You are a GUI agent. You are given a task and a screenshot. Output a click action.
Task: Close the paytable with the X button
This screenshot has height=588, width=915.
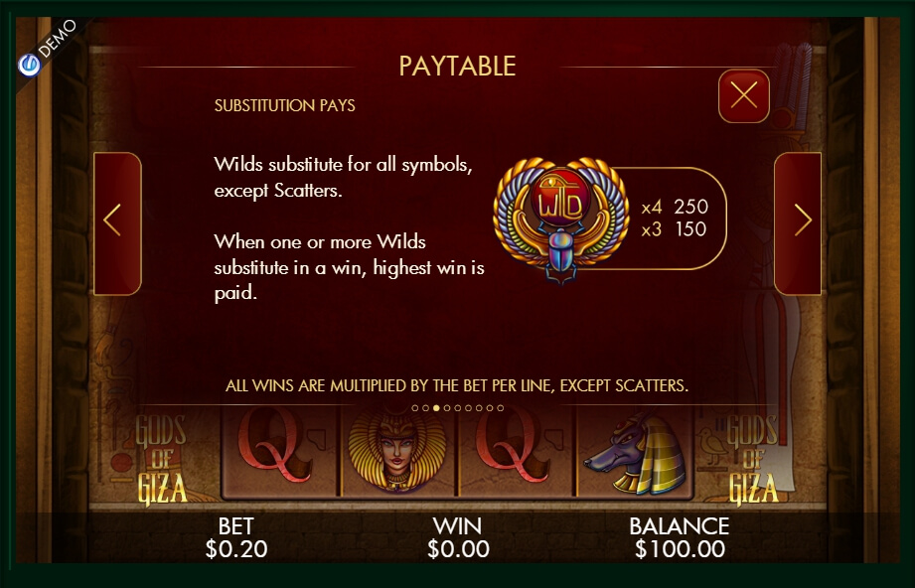tap(743, 95)
